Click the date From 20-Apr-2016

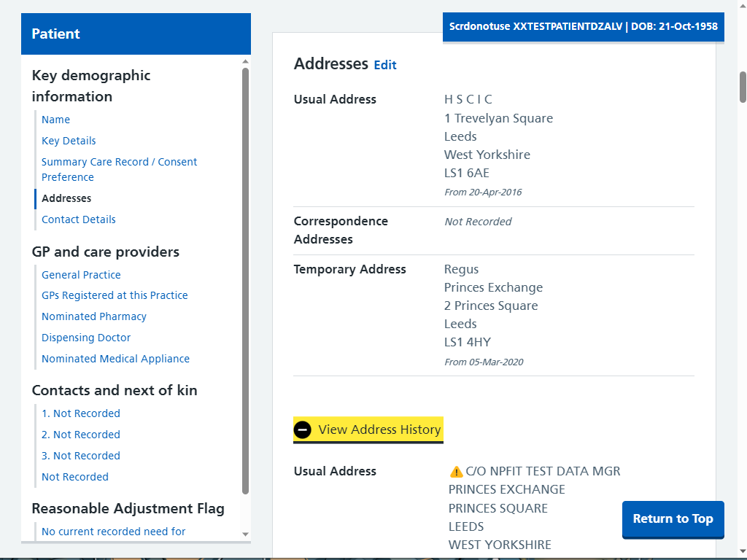click(483, 192)
